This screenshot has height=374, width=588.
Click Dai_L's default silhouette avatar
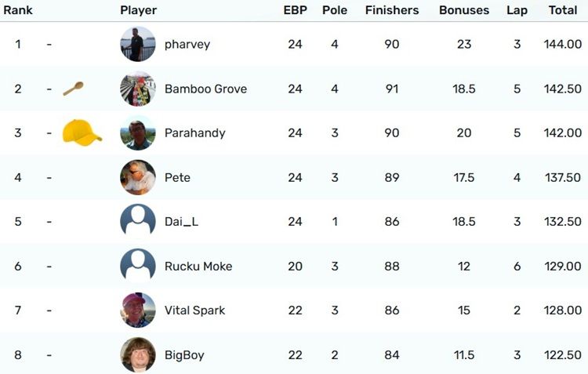(138, 222)
